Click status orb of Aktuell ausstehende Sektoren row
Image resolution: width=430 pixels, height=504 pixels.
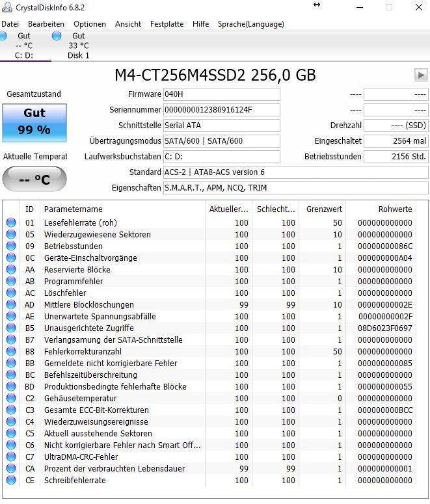coord(11,433)
